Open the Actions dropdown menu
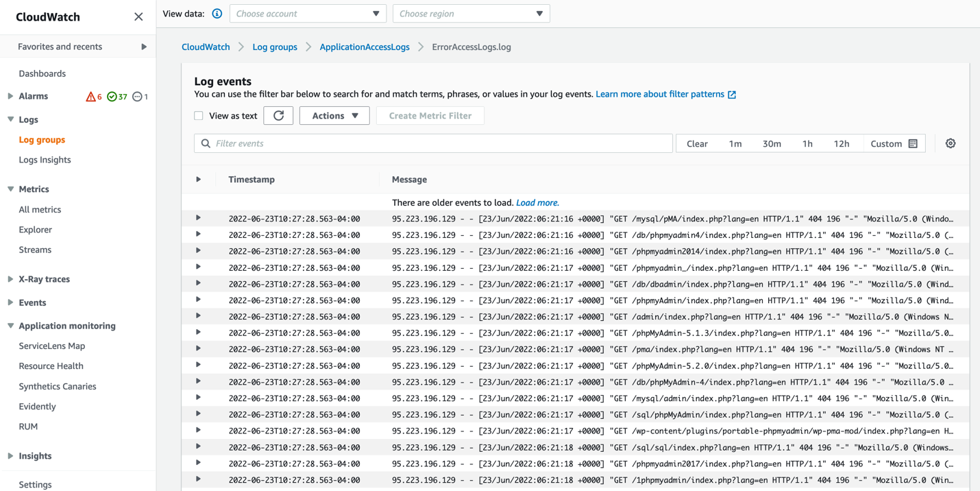The image size is (980, 491). coord(334,115)
